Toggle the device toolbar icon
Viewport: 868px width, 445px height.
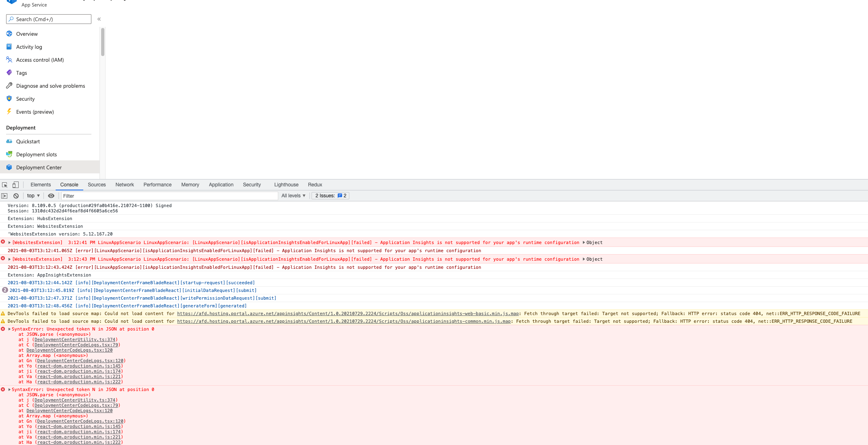tap(15, 185)
